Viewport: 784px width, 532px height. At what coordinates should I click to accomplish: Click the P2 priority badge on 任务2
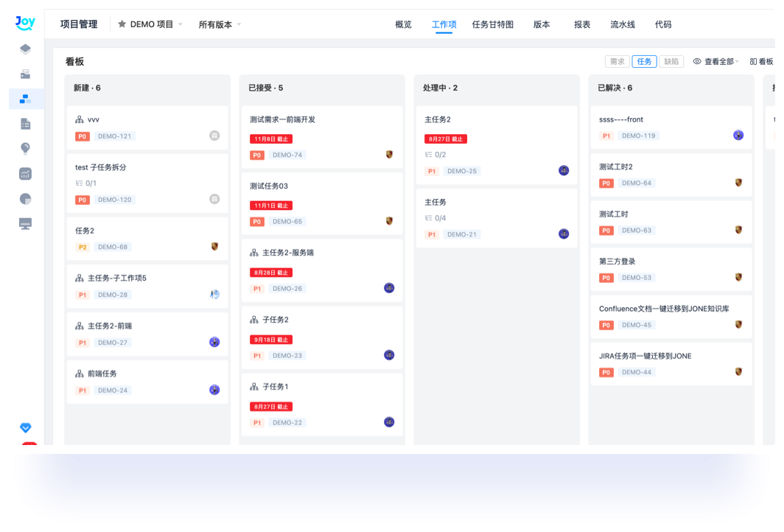click(x=83, y=247)
